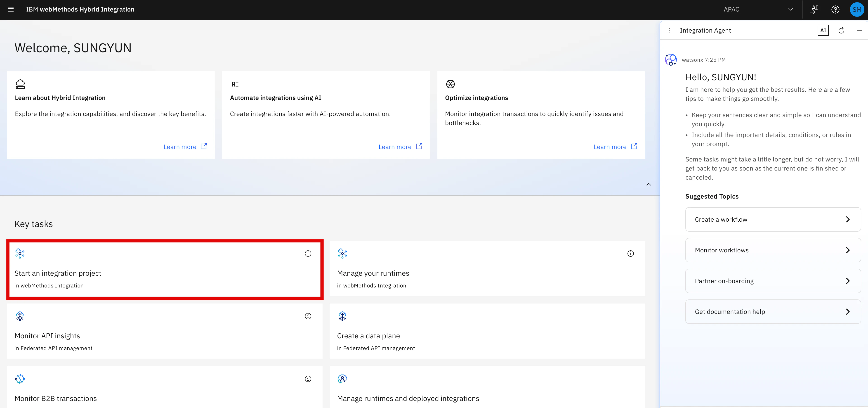Show info for Start an integration project

click(x=308, y=254)
